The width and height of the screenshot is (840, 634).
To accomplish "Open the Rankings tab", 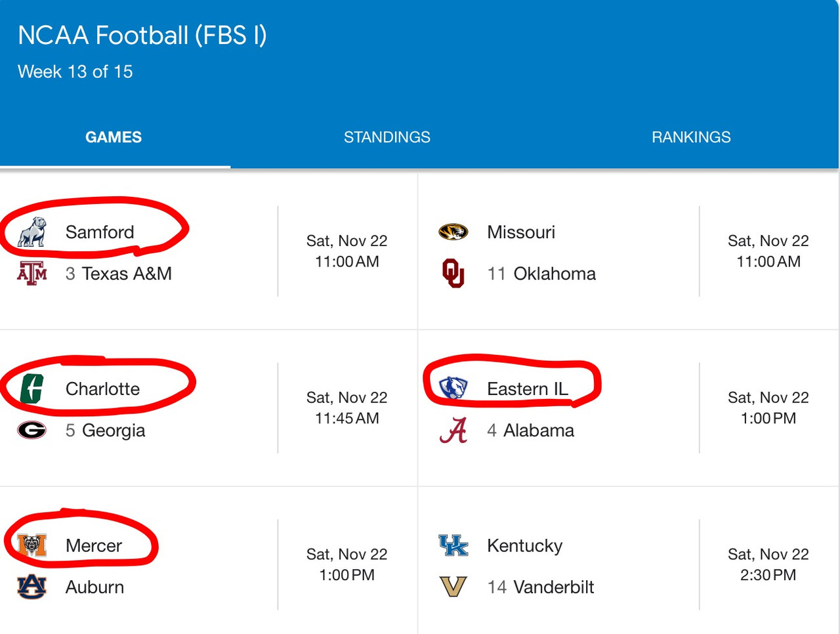I will pos(691,137).
